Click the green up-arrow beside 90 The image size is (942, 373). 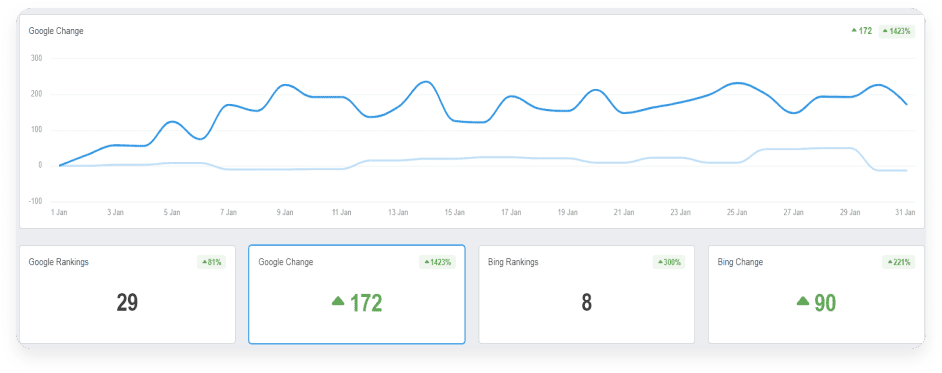[803, 301]
